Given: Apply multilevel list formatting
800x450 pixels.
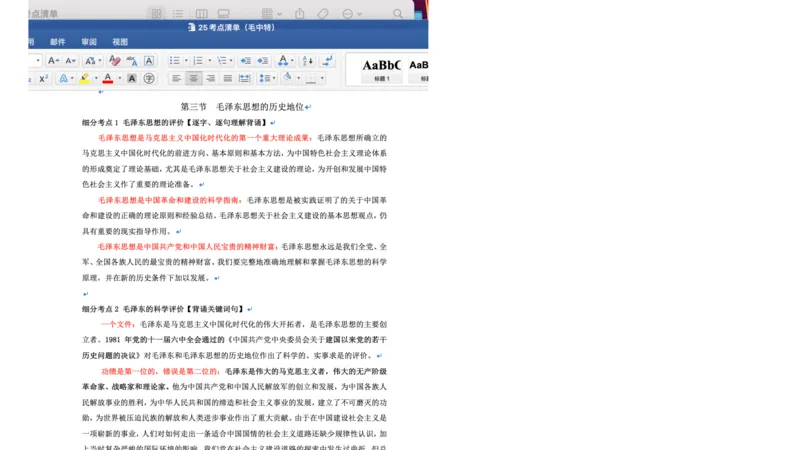Looking at the screenshot, I should pos(221,61).
